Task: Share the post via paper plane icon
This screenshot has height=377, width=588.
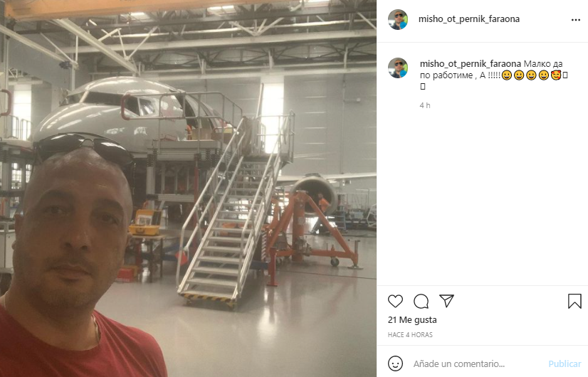Action: tap(446, 301)
